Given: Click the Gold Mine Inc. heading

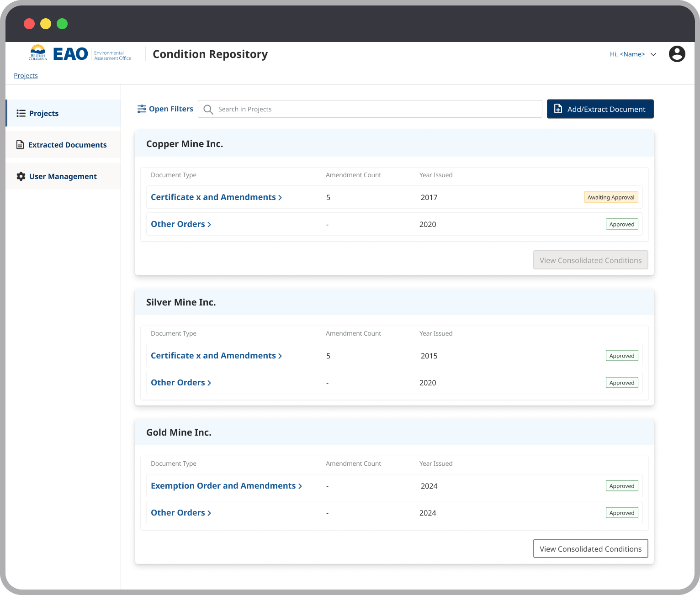Looking at the screenshot, I should click(x=179, y=432).
